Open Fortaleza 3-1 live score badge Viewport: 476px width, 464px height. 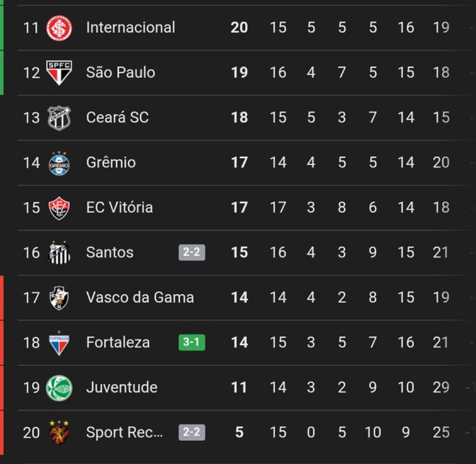point(192,342)
